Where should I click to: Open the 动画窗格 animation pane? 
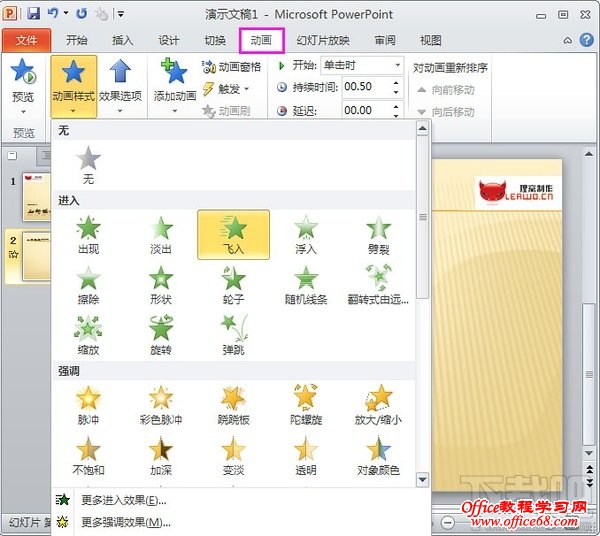pyautogui.click(x=232, y=67)
